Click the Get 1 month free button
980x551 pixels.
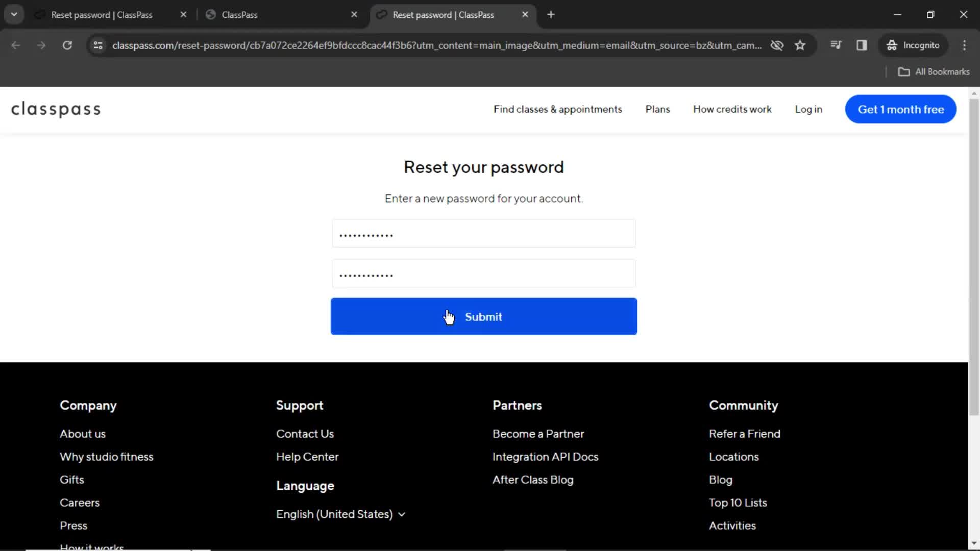tap(900, 110)
